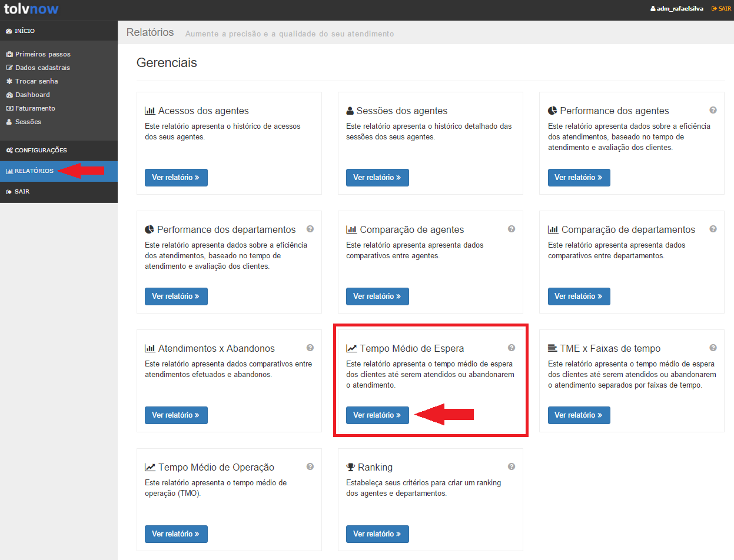Click bar chart icon beside Comparação de departamentos
Screen dimensions: 734x560
553,229
